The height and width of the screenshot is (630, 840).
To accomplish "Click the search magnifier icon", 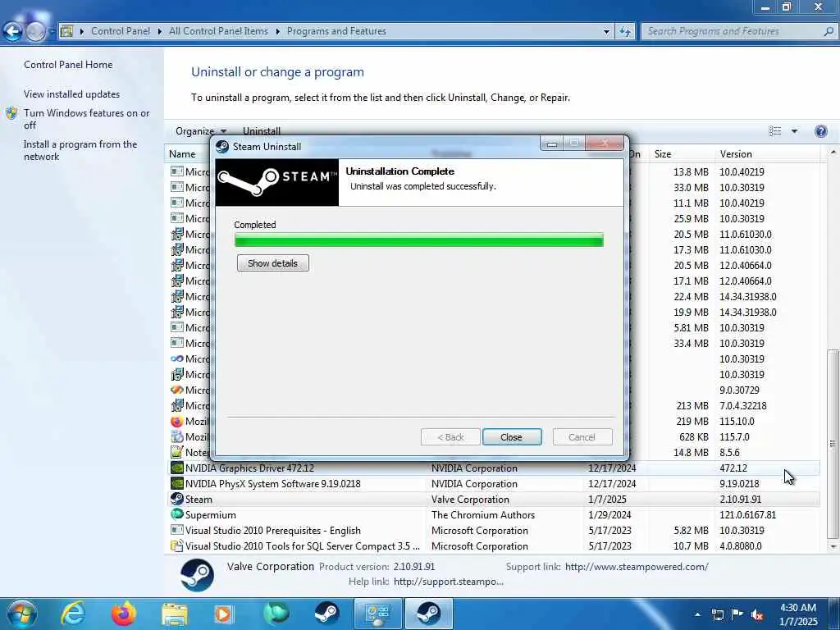I will tap(829, 32).
